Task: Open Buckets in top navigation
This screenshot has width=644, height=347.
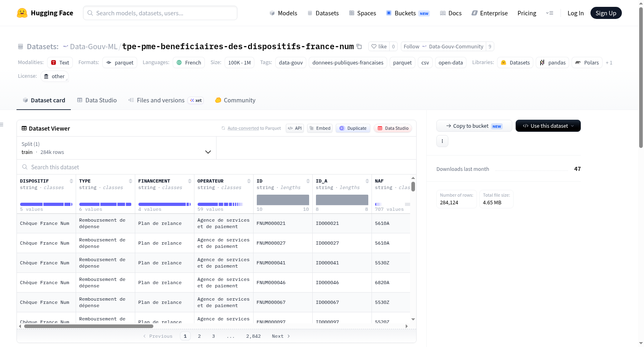Action: tap(408, 13)
